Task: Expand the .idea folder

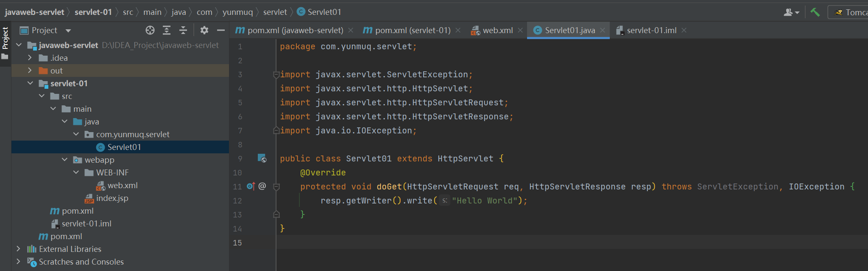Action: [x=30, y=58]
